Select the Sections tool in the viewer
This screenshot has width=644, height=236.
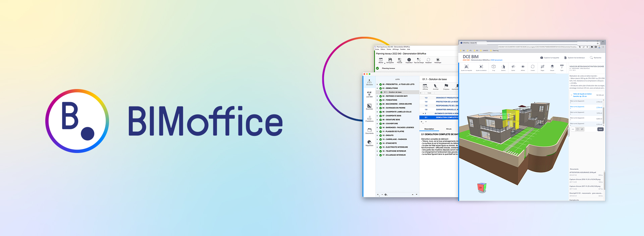[x=503, y=68]
